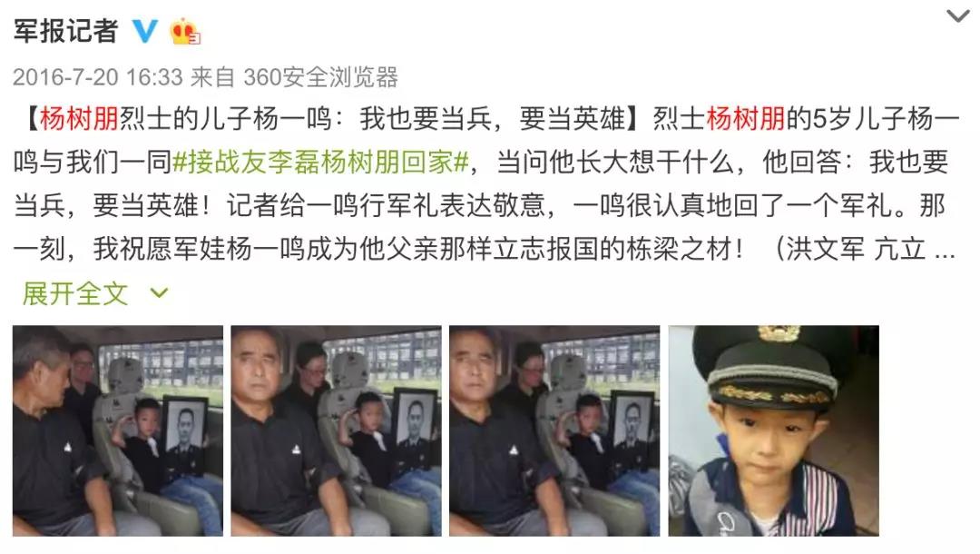The image size is (980, 554).
Task: Click the blue V verified badge
Action: pyautogui.click(x=145, y=31)
